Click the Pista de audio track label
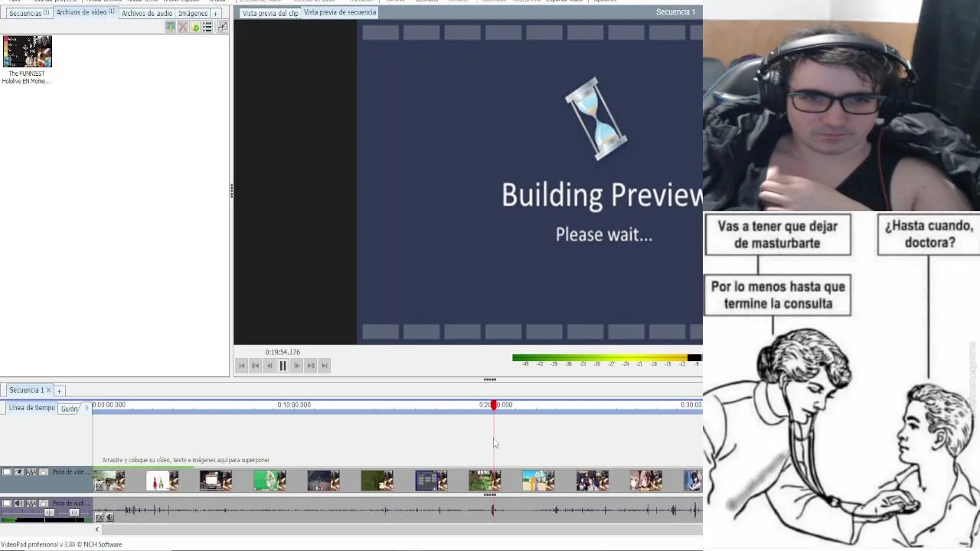This screenshot has width=980, height=551. (x=70, y=504)
